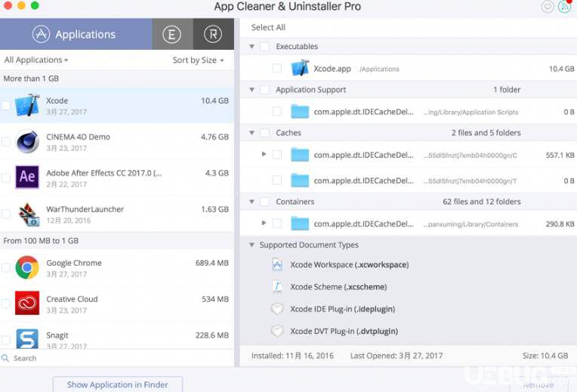
Task: Click the Xcode app icon in list
Action: [x=27, y=105]
